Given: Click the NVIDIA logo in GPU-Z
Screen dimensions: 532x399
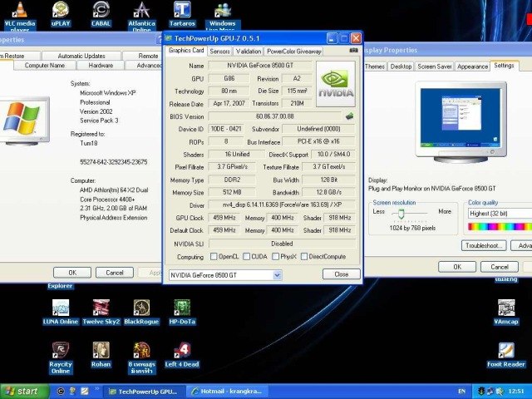Looking at the screenshot, I should 335,84.
